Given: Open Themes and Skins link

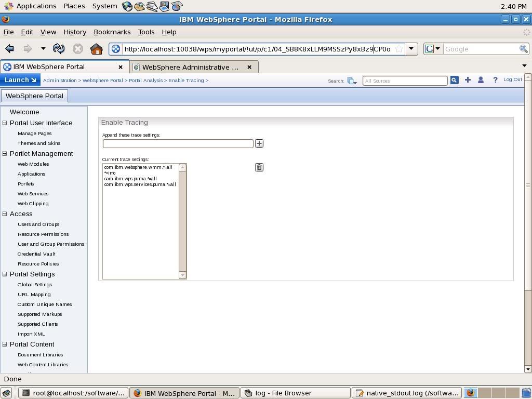Looking at the screenshot, I should click(x=39, y=143).
